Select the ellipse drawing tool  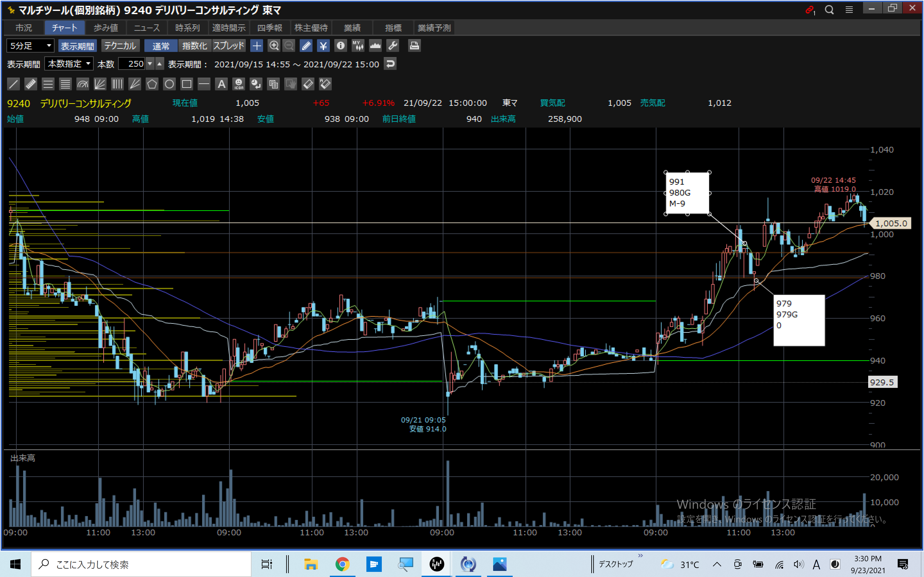tap(169, 84)
